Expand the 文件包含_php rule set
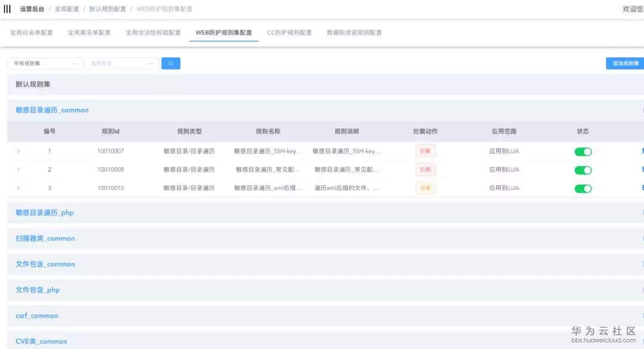Image resolution: width=644 pixels, height=349 pixels. 326,291
